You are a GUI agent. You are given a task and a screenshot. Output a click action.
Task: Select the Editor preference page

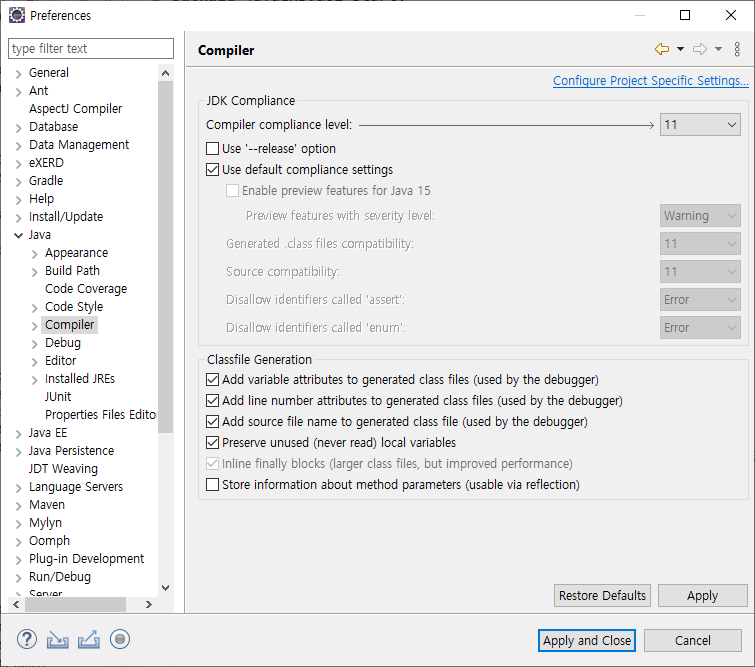(x=61, y=361)
